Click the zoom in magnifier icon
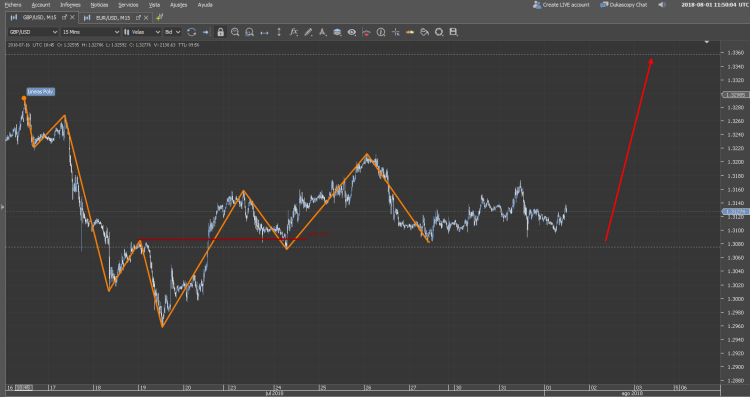The height and width of the screenshot is (397, 750). [235, 32]
